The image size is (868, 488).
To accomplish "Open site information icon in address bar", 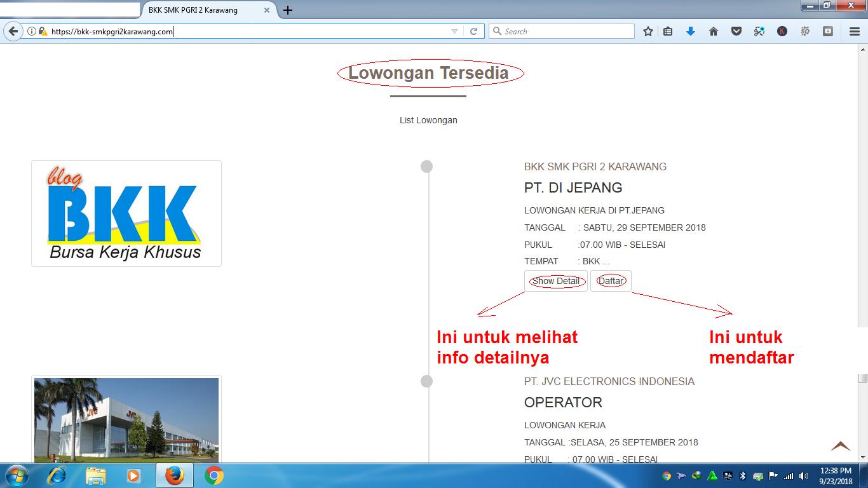I will [31, 31].
